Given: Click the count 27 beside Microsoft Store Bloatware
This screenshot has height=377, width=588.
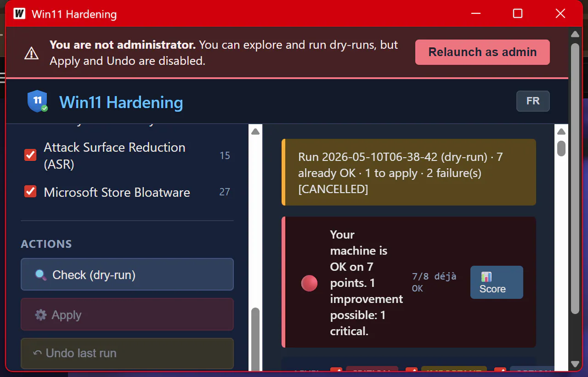Looking at the screenshot, I should click(x=225, y=192).
